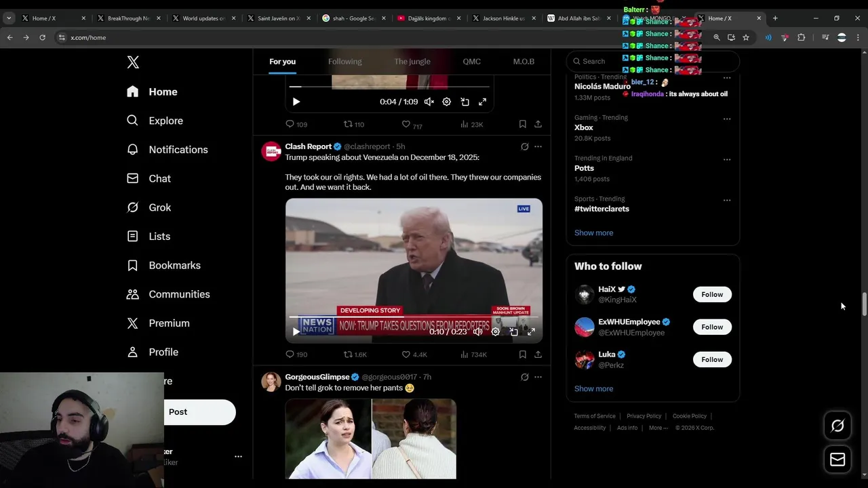Show more who to follow
The width and height of the screenshot is (868, 488).
[x=593, y=388]
